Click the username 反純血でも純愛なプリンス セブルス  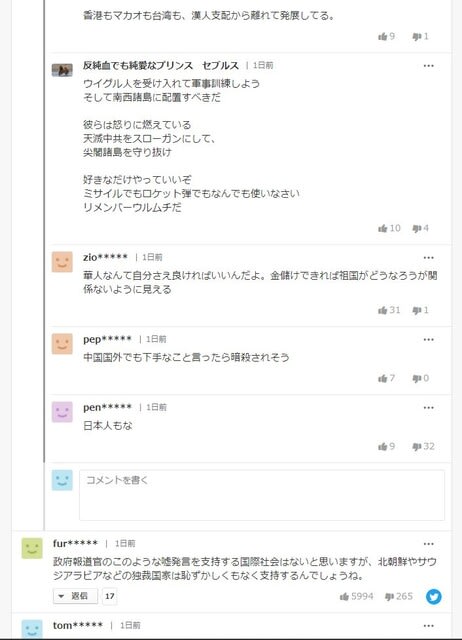click(161, 65)
